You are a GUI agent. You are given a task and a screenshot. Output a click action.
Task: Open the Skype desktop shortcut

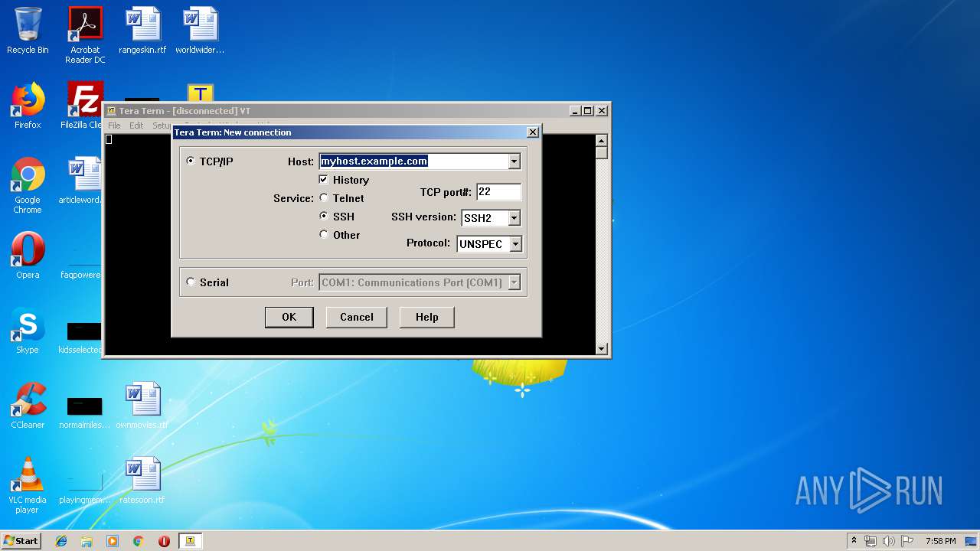click(x=28, y=331)
